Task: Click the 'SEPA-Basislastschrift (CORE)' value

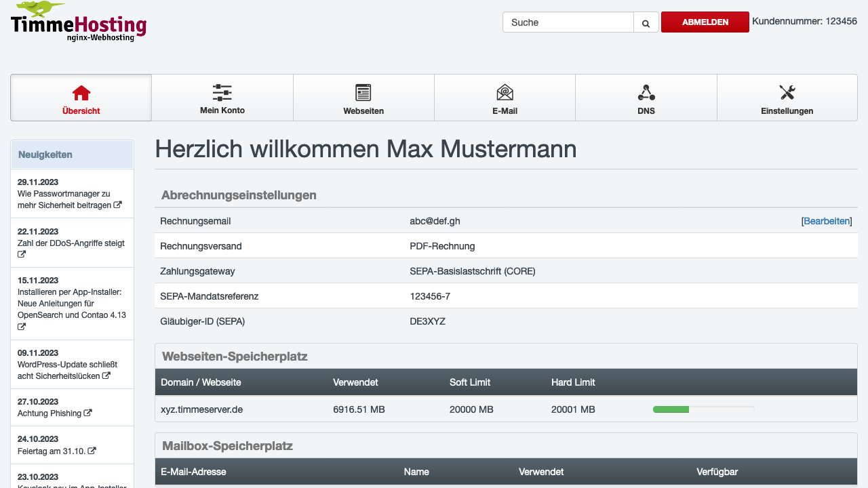Action: tap(473, 271)
